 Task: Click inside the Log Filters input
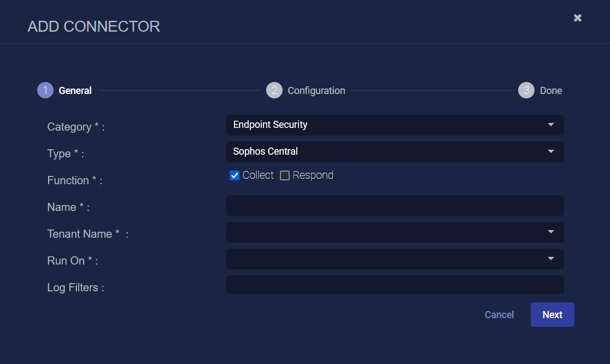point(395,285)
